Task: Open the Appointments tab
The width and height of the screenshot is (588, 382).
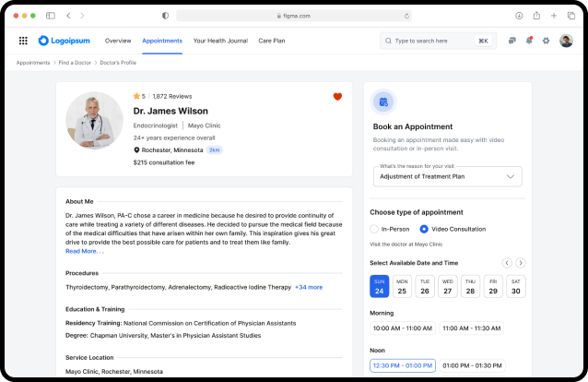Action: pyautogui.click(x=162, y=41)
